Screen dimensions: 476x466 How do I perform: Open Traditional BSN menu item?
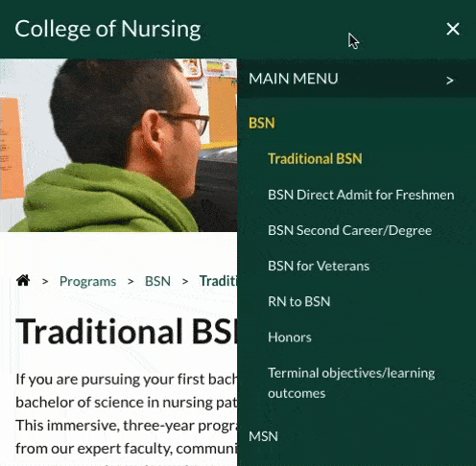pos(315,158)
